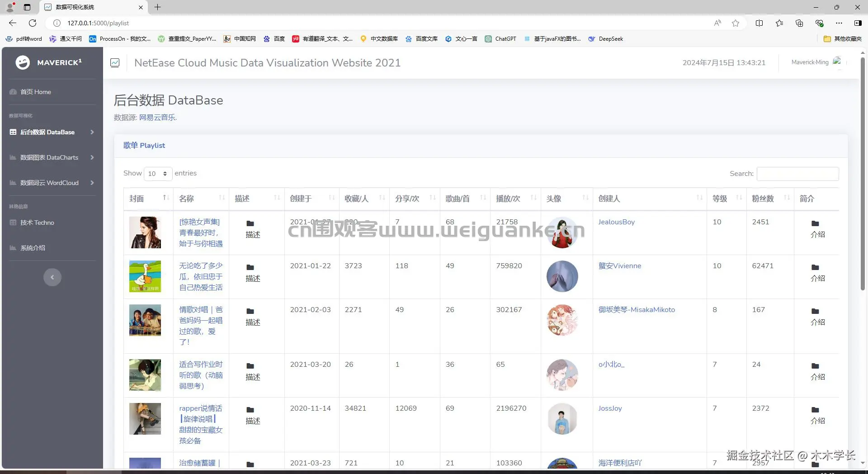Screen dimensions: 868x474
Task: Open 介绍 folder icon for JealousBoy row
Action: (815, 223)
